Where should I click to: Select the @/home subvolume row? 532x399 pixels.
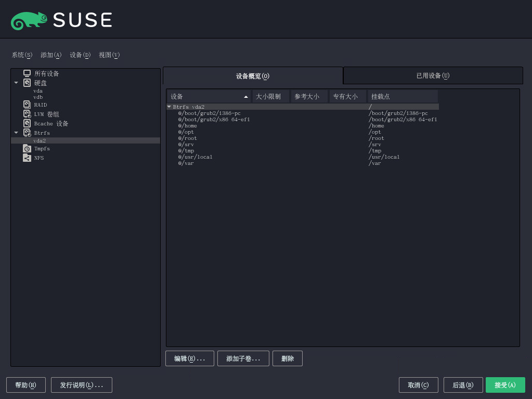coord(188,126)
